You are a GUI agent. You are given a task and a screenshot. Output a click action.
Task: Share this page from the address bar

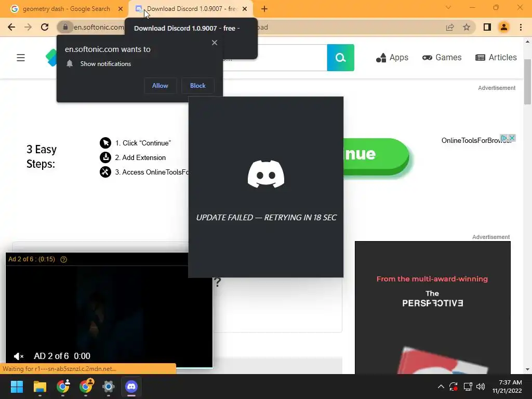point(450,27)
